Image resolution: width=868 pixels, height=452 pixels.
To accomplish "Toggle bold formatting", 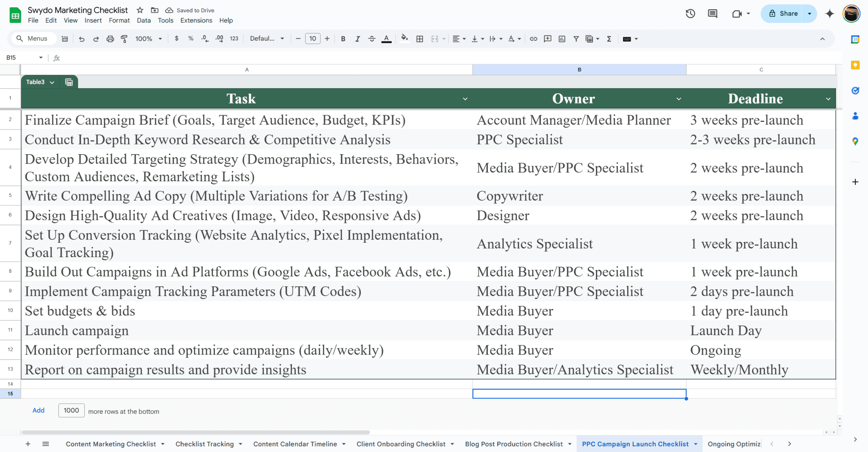I will click(x=343, y=39).
